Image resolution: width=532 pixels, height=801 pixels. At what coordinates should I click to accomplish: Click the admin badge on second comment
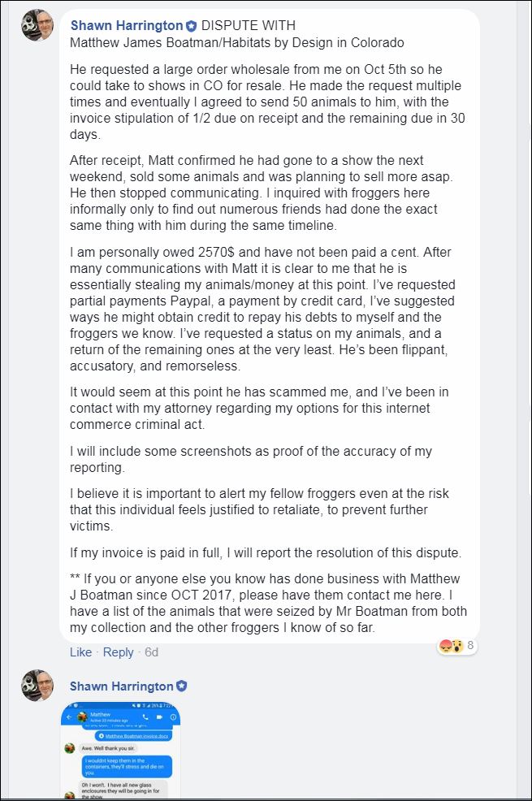(182, 686)
